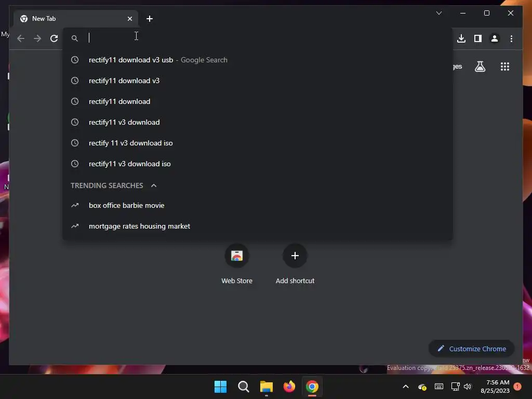Click the OneDrive cloud tray icon
532x399 pixels.
tap(422, 387)
